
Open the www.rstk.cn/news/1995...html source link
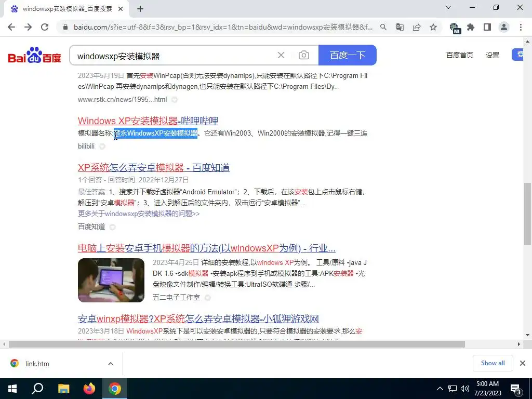pos(122,99)
